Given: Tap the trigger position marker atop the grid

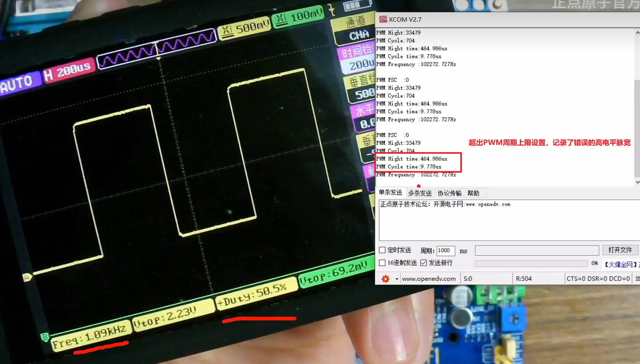Looking at the screenshot, I should click(x=159, y=58).
